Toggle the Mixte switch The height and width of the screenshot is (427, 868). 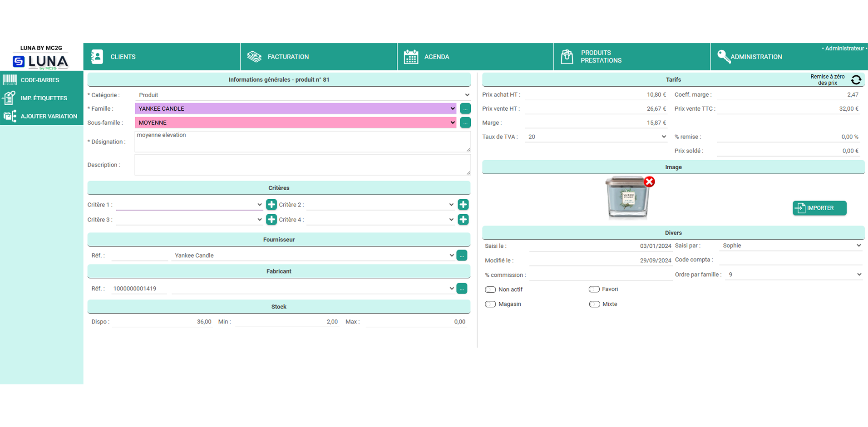pyautogui.click(x=594, y=304)
